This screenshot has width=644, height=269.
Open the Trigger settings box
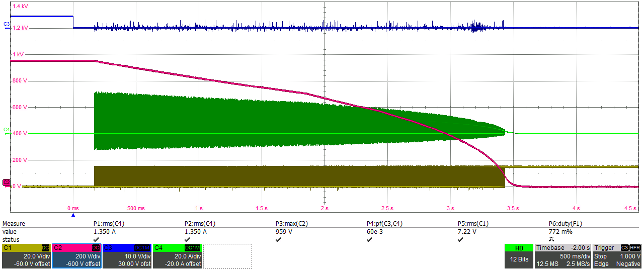(x=617, y=256)
